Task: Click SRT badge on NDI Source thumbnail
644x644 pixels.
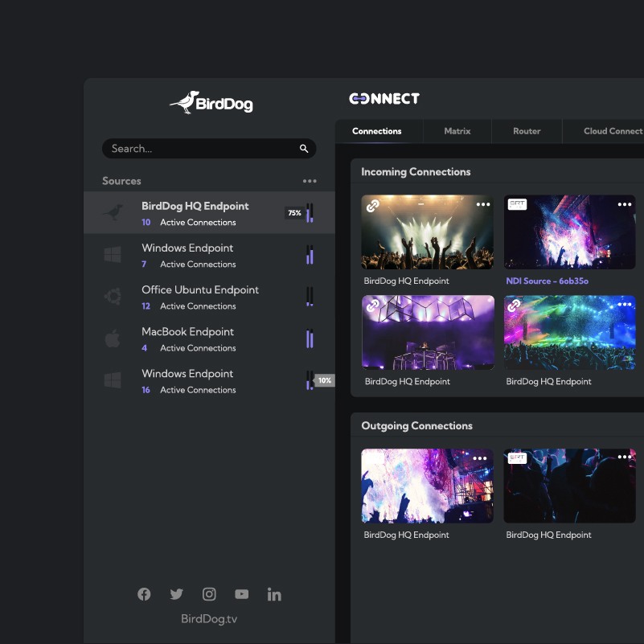Action: [x=517, y=204]
